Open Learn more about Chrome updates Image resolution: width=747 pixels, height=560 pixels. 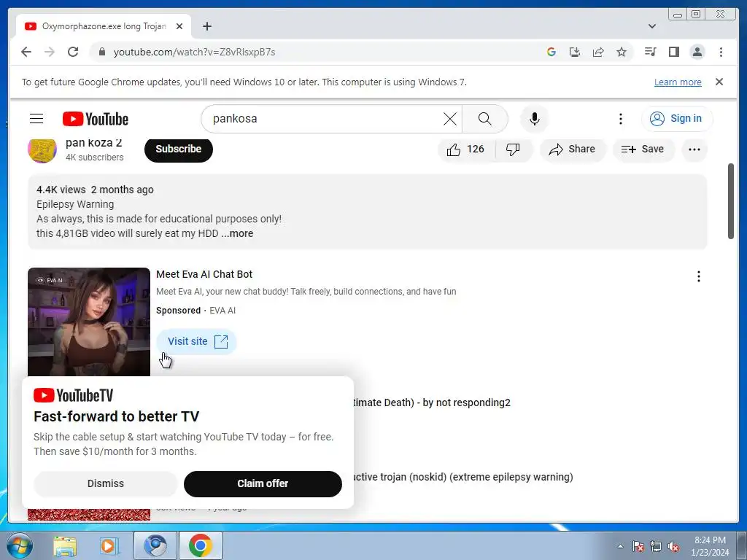[678, 82]
